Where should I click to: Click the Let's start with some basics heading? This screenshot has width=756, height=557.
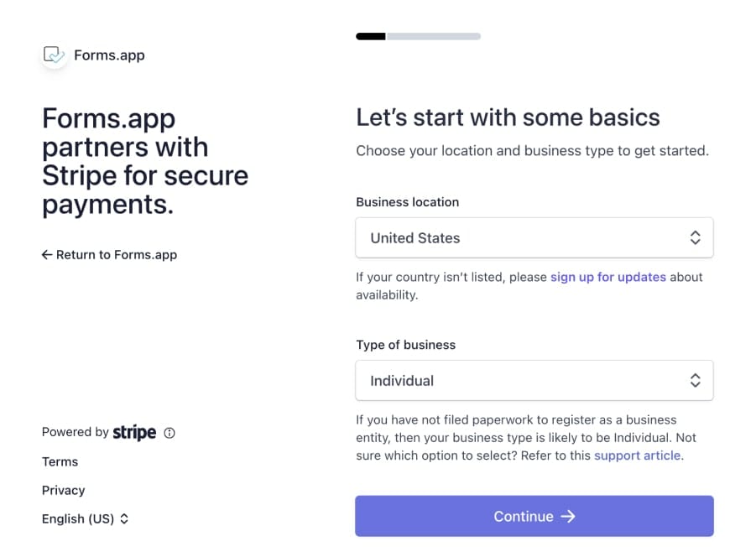tap(508, 117)
